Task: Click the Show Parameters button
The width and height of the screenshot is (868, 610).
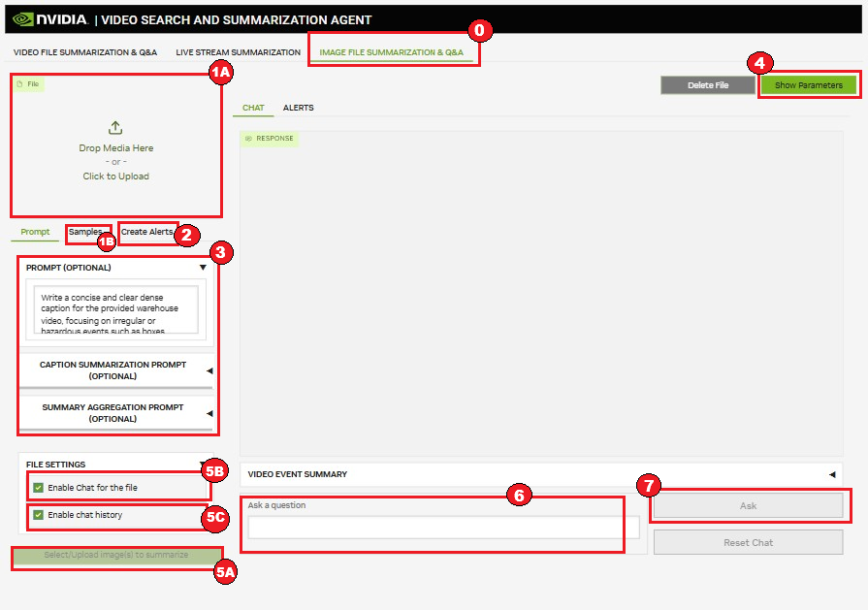Action: pos(808,84)
